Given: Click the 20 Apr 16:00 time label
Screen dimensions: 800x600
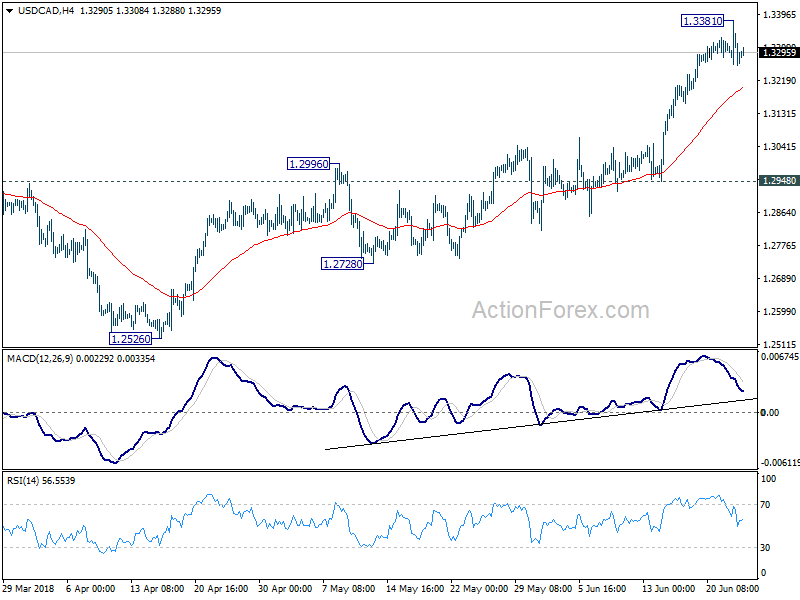Looking at the screenshot, I should click(221, 588).
